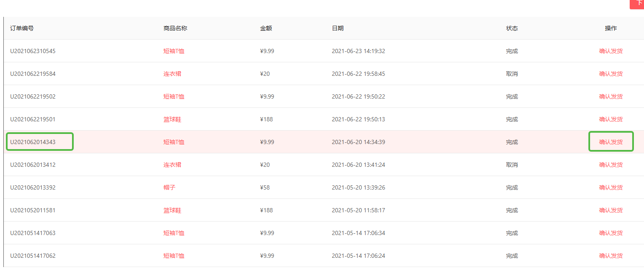Click 确认发货 for order U2021062013392
Image resolution: width=644 pixels, height=270 pixels.
coord(611,187)
